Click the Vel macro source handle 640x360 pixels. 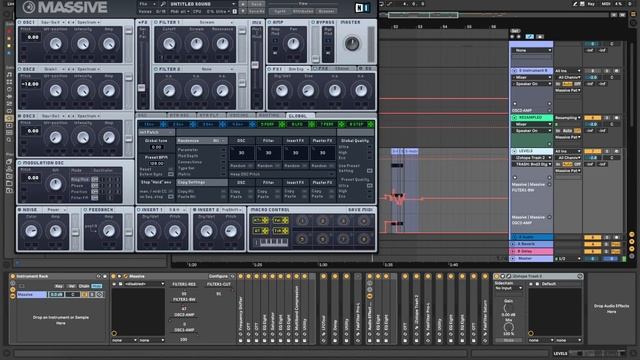[280, 220]
